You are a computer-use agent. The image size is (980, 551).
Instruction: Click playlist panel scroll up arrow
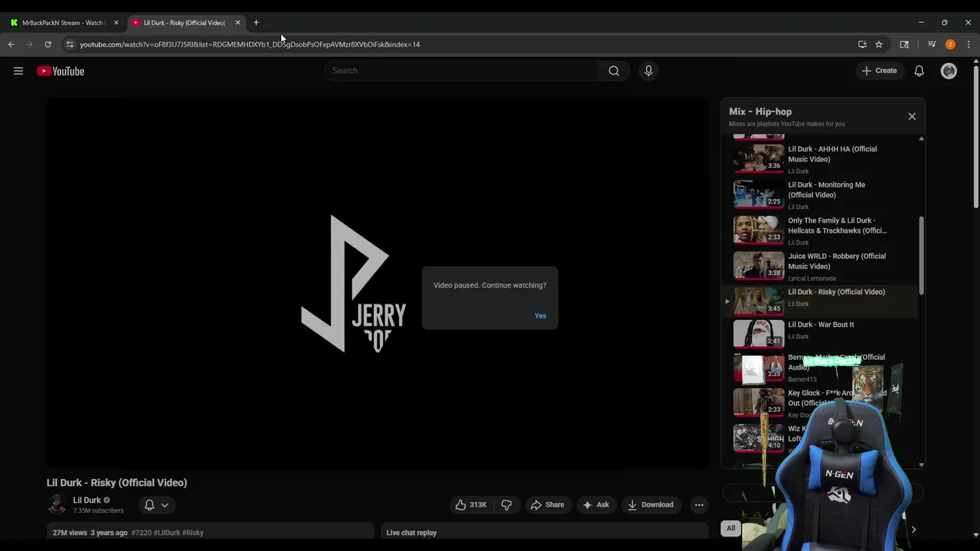click(x=921, y=139)
